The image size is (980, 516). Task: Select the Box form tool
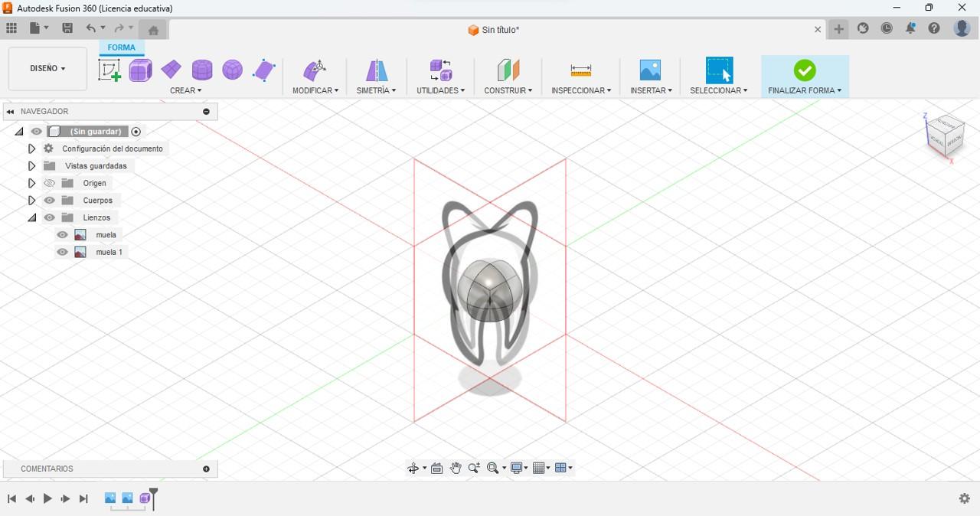click(141, 70)
